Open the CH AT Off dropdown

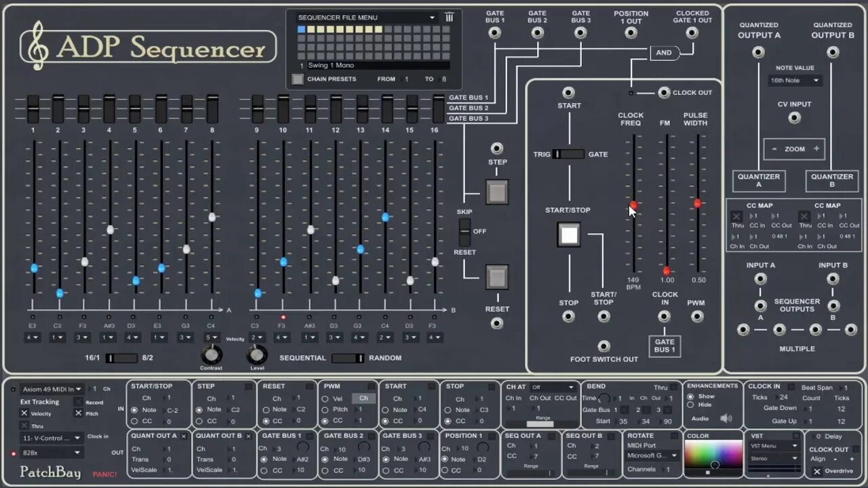pyautogui.click(x=553, y=387)
